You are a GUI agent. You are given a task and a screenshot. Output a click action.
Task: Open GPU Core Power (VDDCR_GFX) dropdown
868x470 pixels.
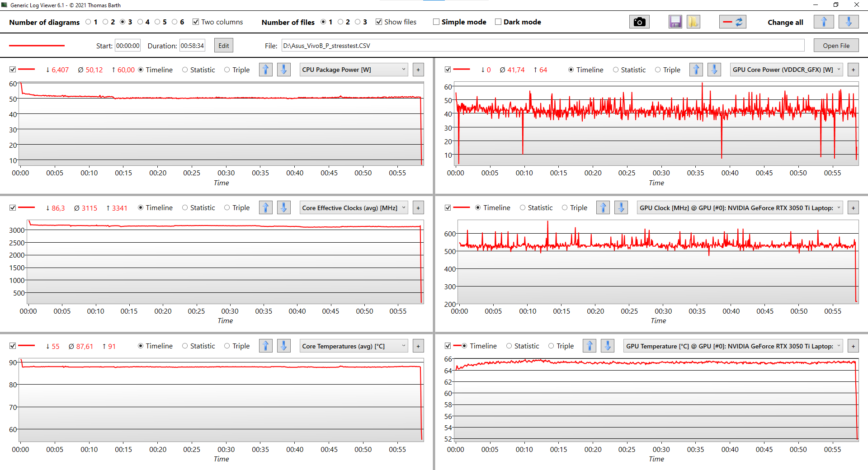(x=786, y=70)
